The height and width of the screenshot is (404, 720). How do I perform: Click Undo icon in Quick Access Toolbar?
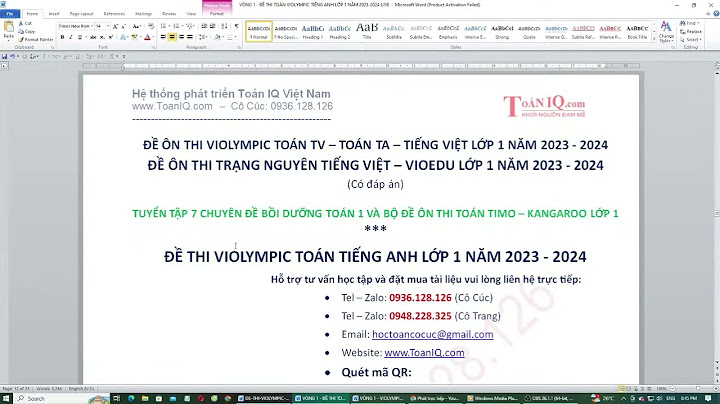pos(12,56)
